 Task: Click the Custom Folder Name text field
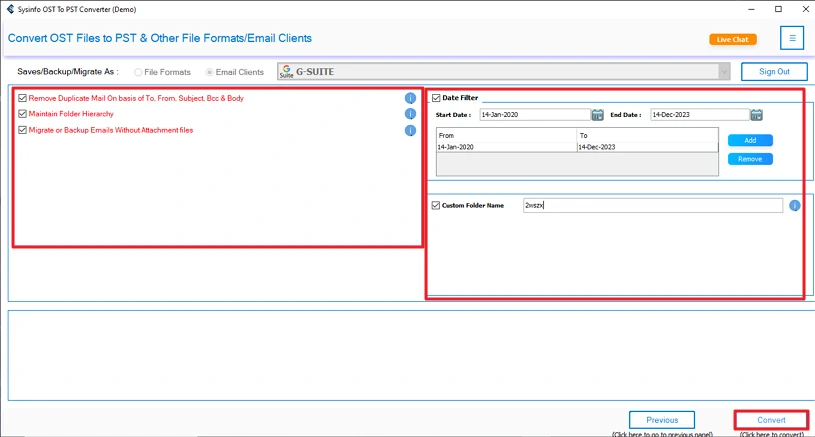(x=653, y=205)
